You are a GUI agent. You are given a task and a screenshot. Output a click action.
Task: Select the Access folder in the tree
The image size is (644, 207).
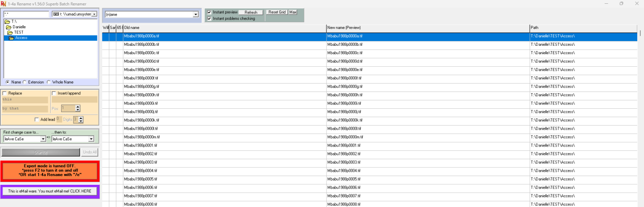[x=21, y=38]
